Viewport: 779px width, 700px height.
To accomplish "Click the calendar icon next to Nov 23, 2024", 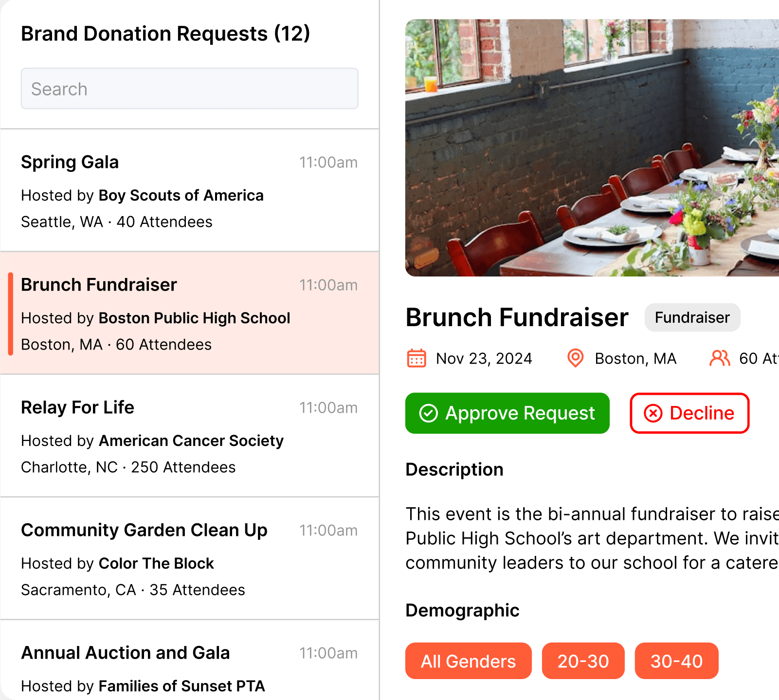I will click(416, 359).
